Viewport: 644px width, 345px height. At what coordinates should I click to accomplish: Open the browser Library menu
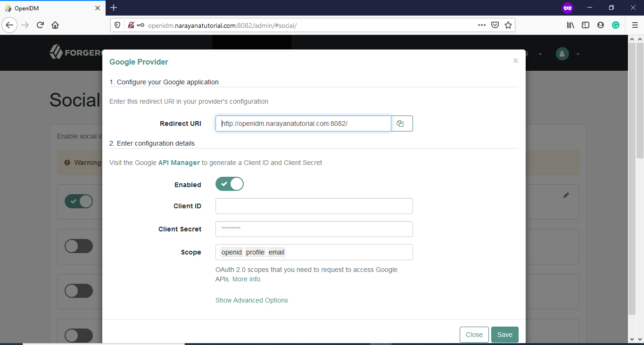tap(570, 25)
